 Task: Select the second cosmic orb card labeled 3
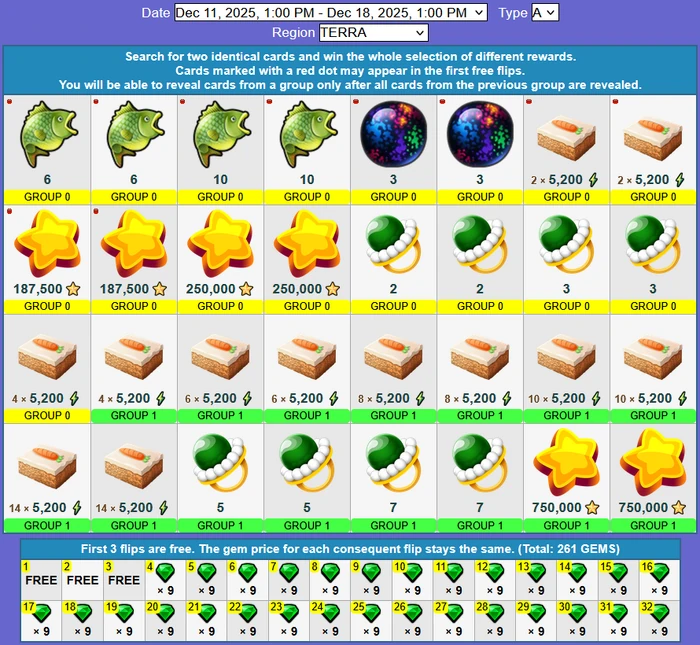coord(480,150)
